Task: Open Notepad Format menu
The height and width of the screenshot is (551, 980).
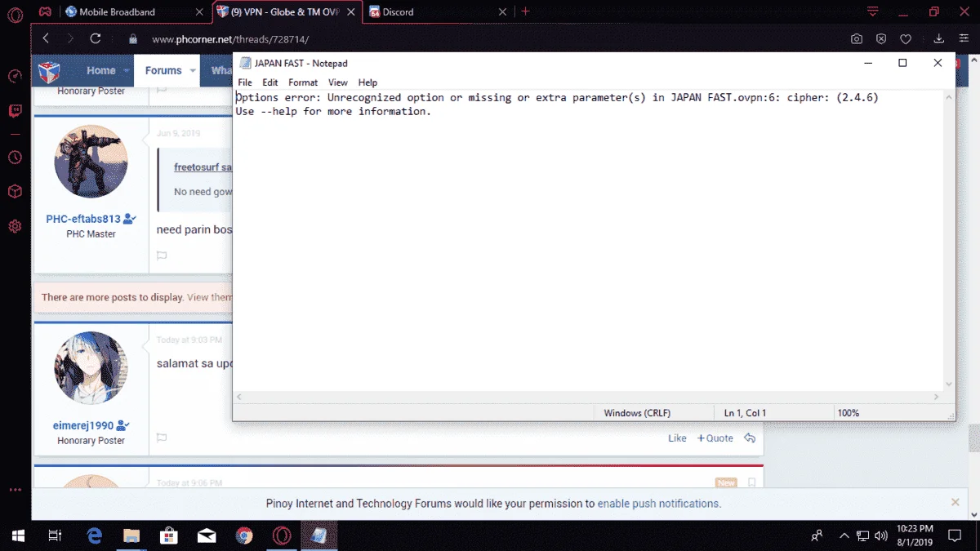Action: tap(303, 82)
